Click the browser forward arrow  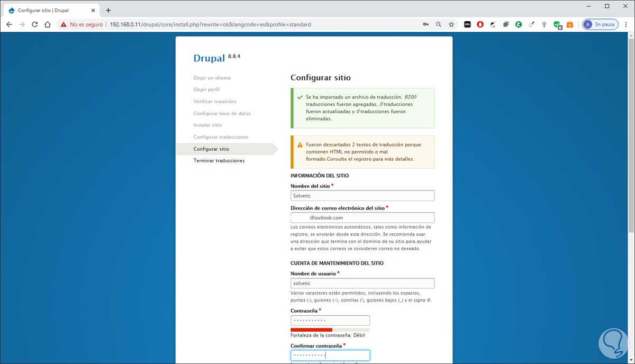coord(22,24)
